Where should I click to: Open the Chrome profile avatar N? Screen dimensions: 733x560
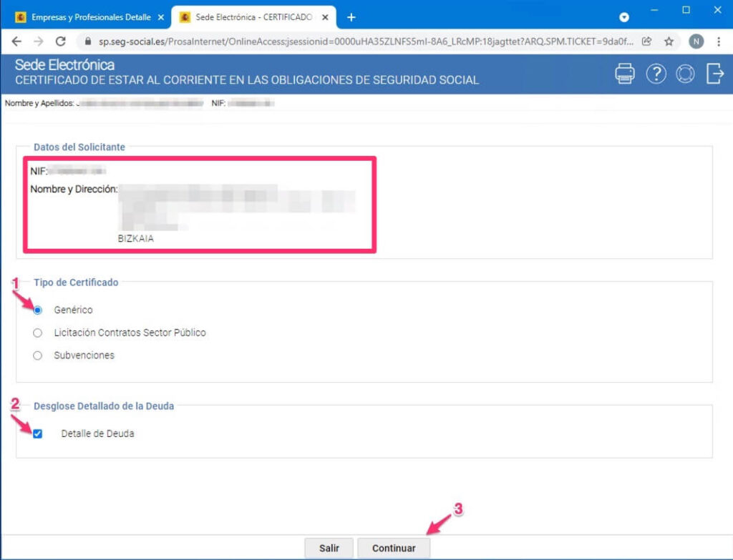coord(696,41)
